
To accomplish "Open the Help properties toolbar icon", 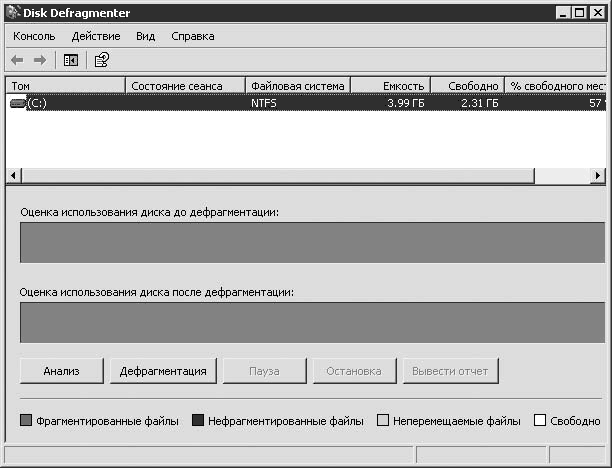I will tap(101, 60).
